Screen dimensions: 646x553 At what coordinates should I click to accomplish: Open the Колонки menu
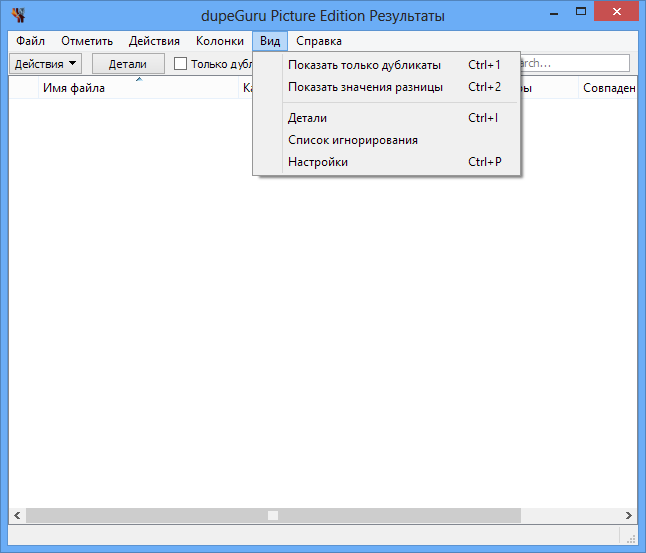(x=220, y=41)
